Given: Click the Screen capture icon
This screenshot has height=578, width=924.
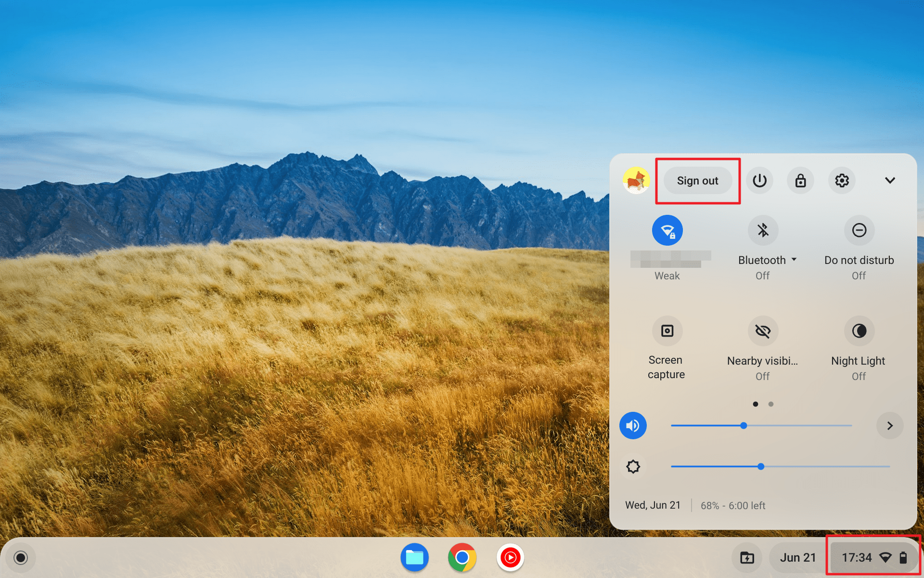Looking at the screenshot, I should 667,331.
